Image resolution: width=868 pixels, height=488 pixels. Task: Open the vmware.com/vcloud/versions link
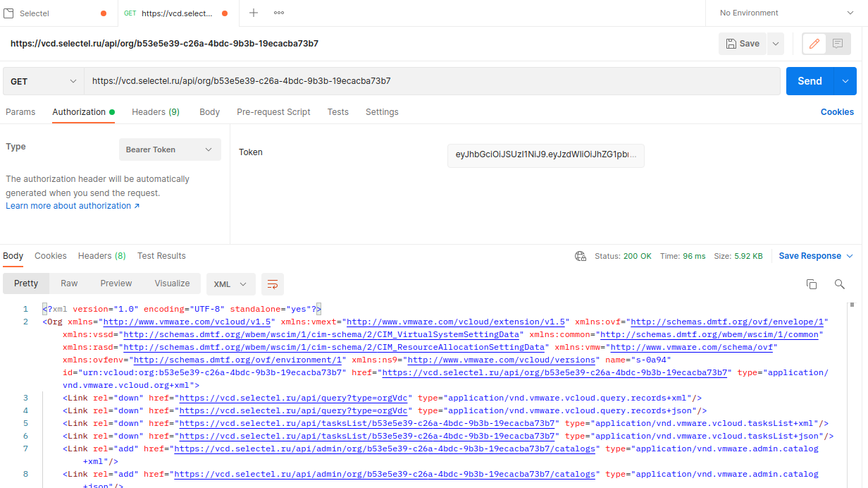[x=501, y=360]
